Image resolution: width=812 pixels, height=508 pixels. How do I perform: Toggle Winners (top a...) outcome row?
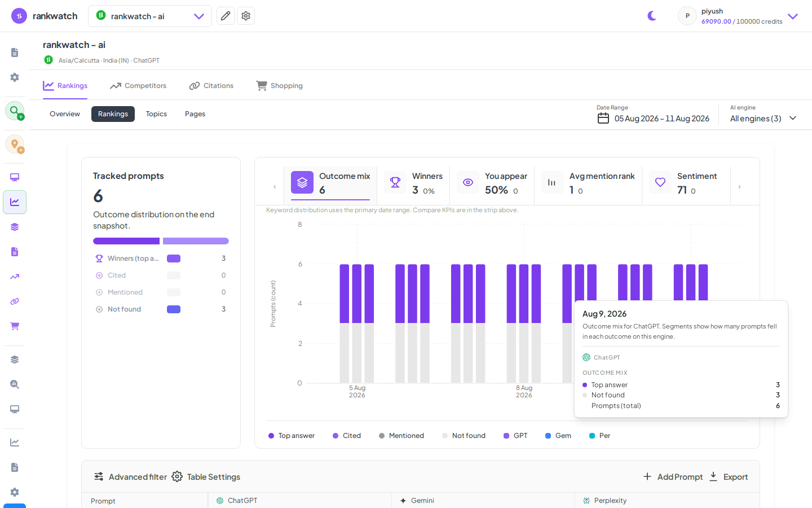click(x=161, y=259)
